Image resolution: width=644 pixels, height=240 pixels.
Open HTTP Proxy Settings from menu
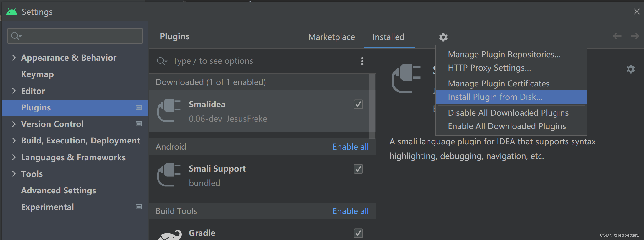(x=511, y=68)
